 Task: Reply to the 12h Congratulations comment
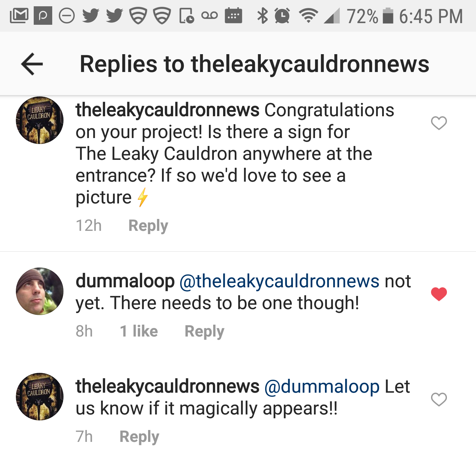click(x=148, y=226)
